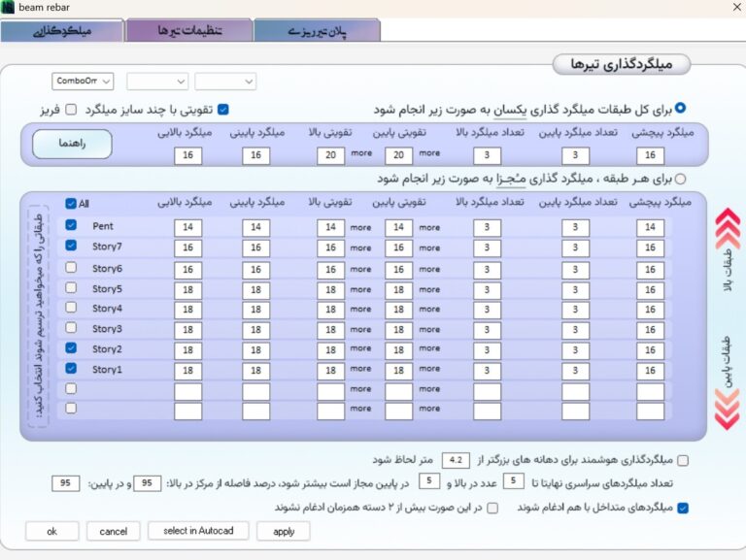Screen dimensions: 746x560
Task: Toggle the All stories checkbox
Action: coord(71,204)
